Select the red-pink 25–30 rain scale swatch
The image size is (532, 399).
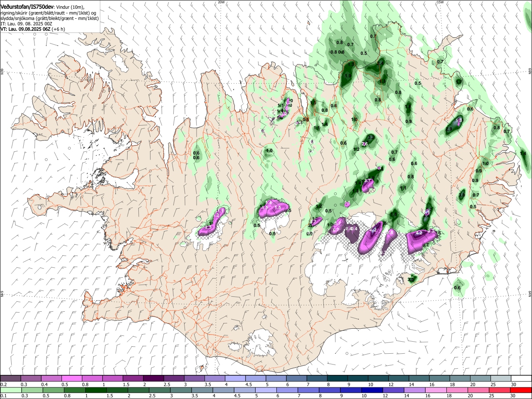[500, 390]
